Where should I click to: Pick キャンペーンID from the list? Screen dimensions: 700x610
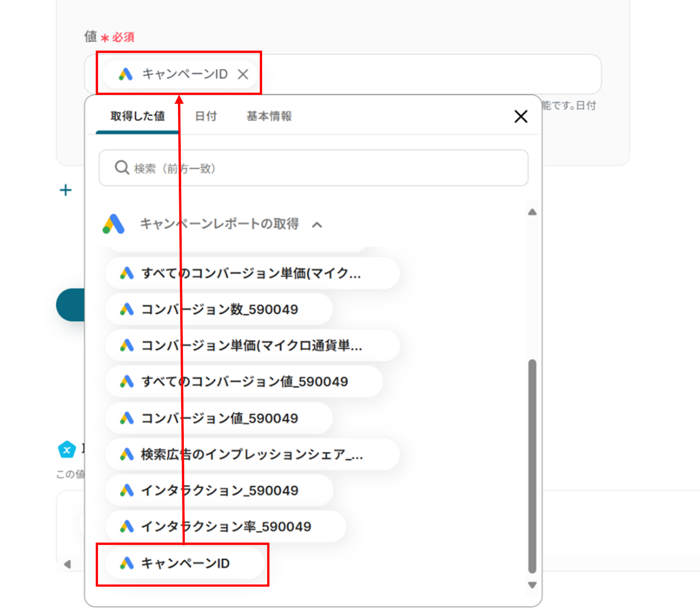click(185, 563)
